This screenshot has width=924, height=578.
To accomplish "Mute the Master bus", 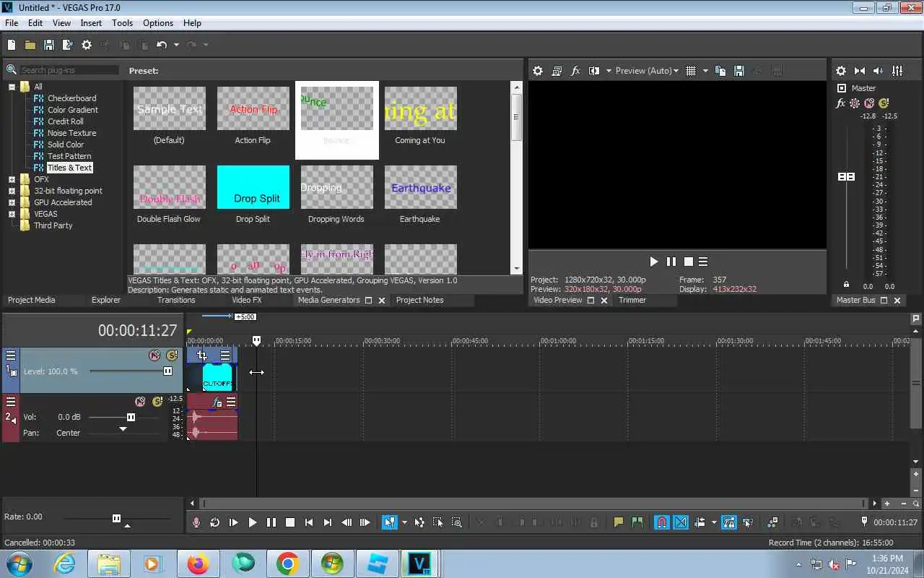I will click(x=869, y=103).
